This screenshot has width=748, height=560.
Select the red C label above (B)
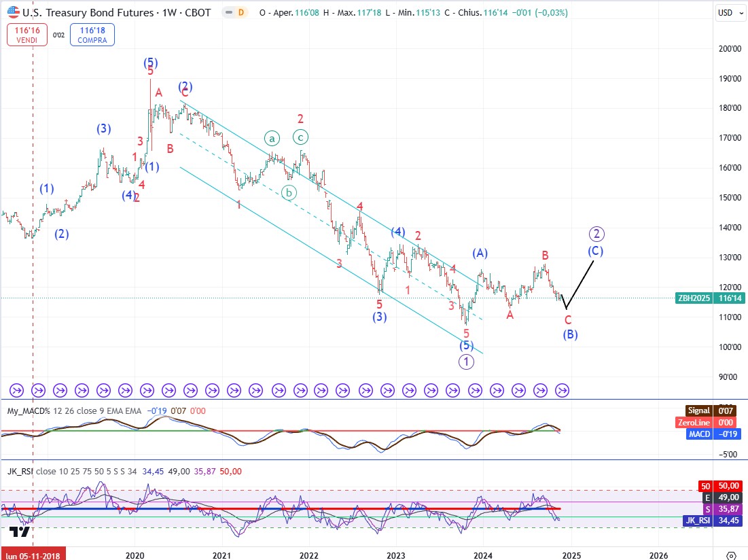point(568,320)
